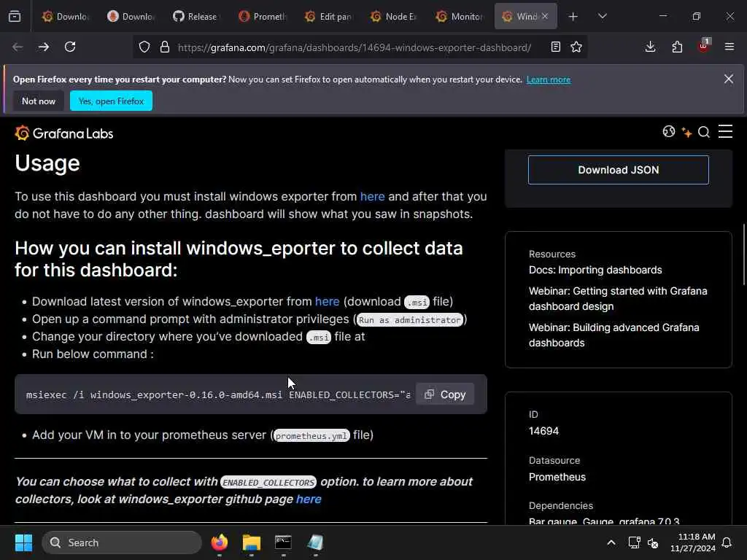747x560 pixels.
Task: Open 'here' link to windows_exporter github page
Action: pos(309,499)
